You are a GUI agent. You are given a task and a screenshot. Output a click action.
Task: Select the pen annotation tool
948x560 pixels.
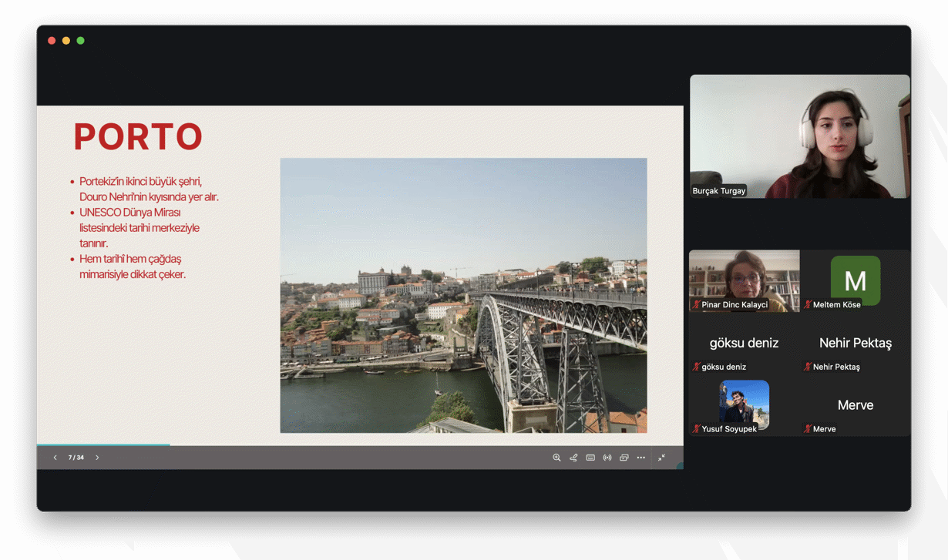pos(573,458)
